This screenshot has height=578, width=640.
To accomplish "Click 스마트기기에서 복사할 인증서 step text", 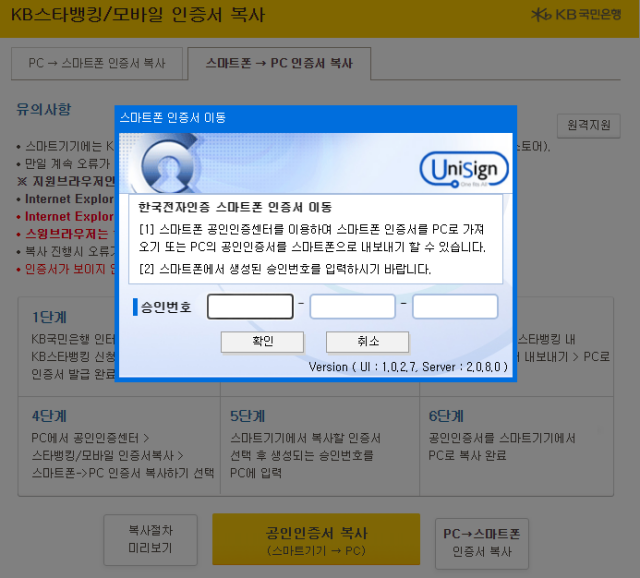I will (x=305, y=438).
